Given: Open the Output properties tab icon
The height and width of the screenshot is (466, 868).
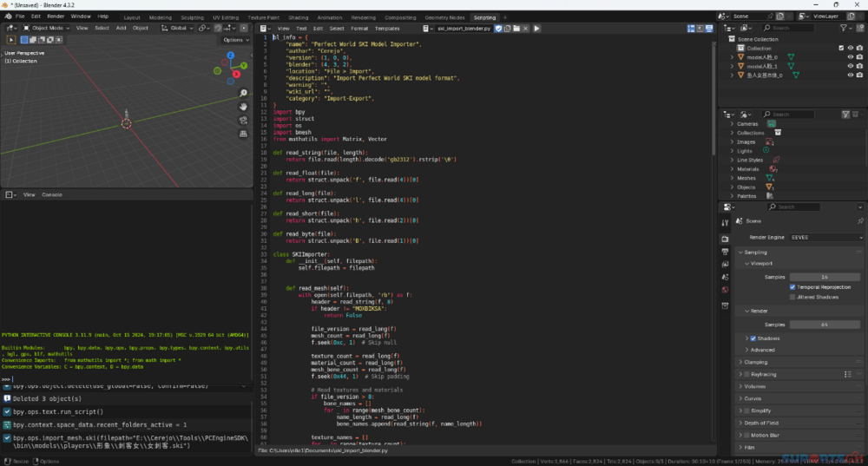Looking at the screenshot, I should coord(725,252).
